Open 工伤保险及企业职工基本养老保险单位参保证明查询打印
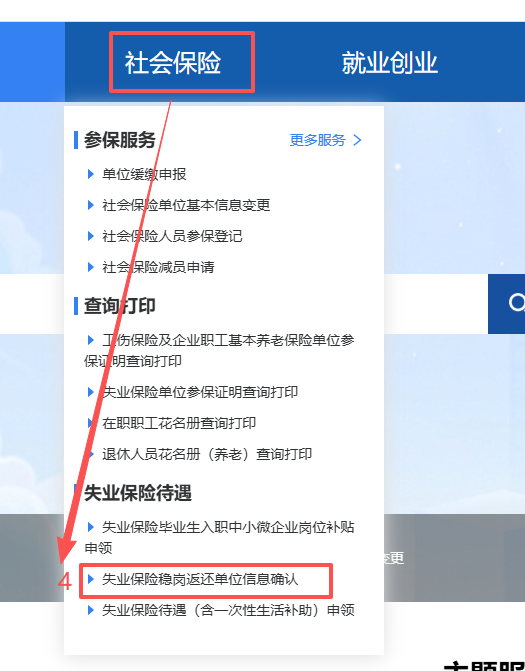This screenshot has height=671, width=525. click(x=219, y=350)
